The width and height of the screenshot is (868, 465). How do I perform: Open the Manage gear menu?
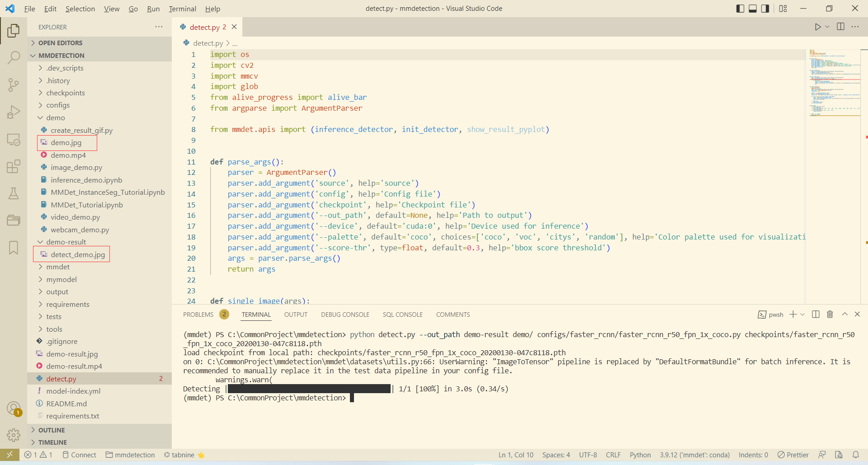(x=14, y=435)
